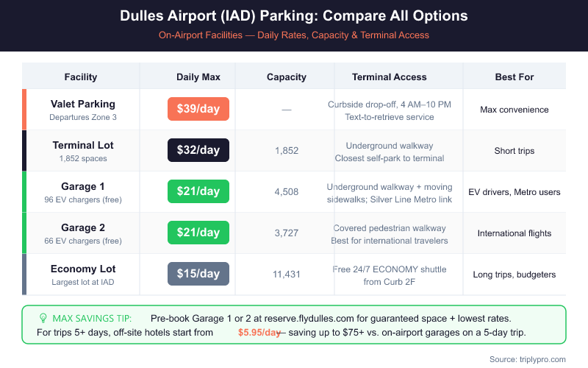Click the Economy Lot facility name
This screenshot has height=368, width=588.
(x=83, y=269)
